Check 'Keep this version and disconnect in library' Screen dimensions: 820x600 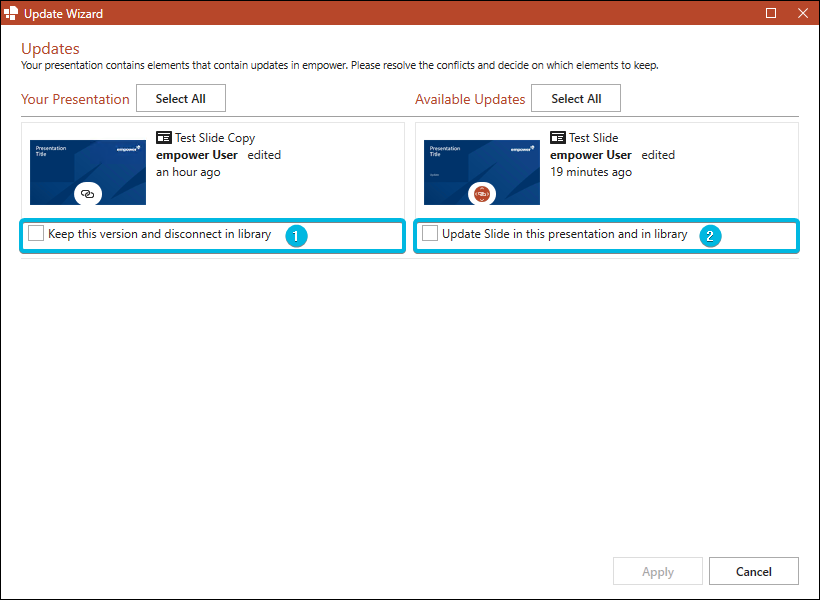[36, 233]
